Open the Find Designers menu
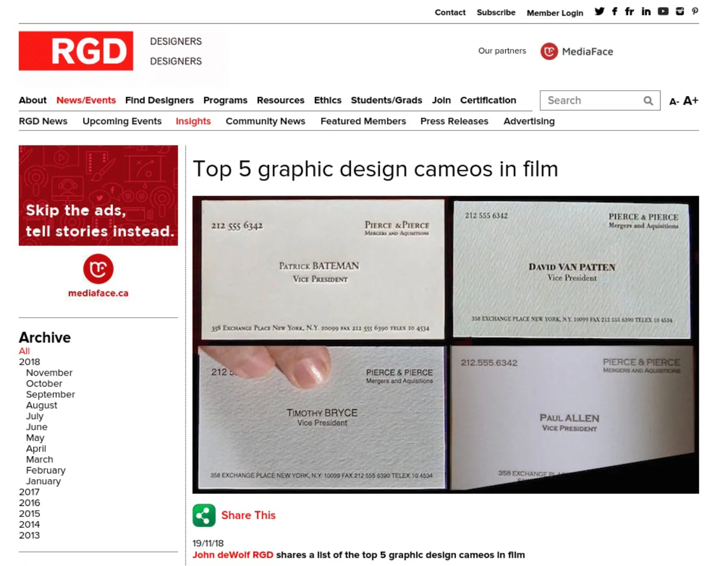728x566 pixels. (159, 100)
